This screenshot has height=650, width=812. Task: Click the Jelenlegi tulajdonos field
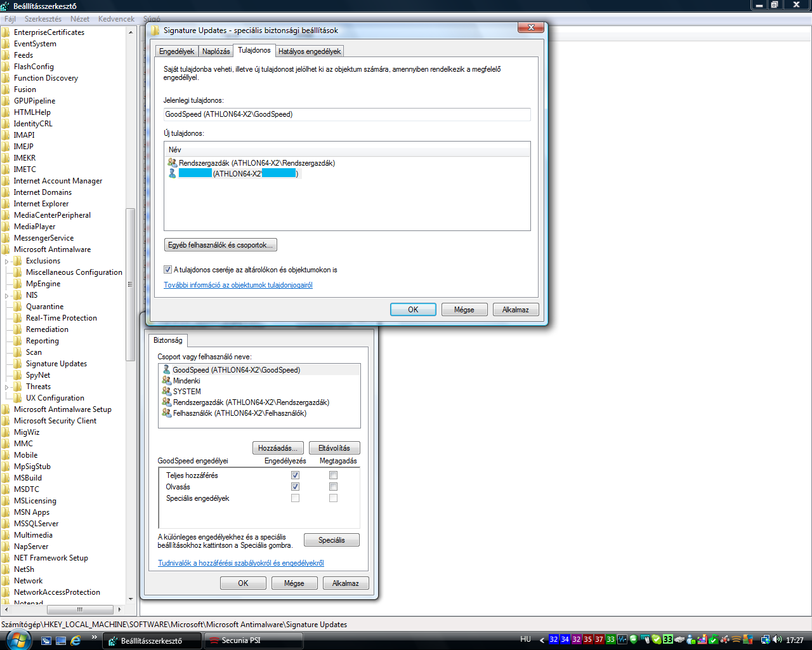pos(347,114)
